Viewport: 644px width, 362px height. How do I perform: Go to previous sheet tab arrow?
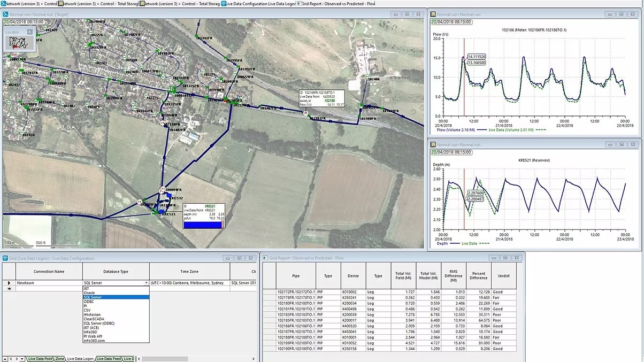pos(11,359)
